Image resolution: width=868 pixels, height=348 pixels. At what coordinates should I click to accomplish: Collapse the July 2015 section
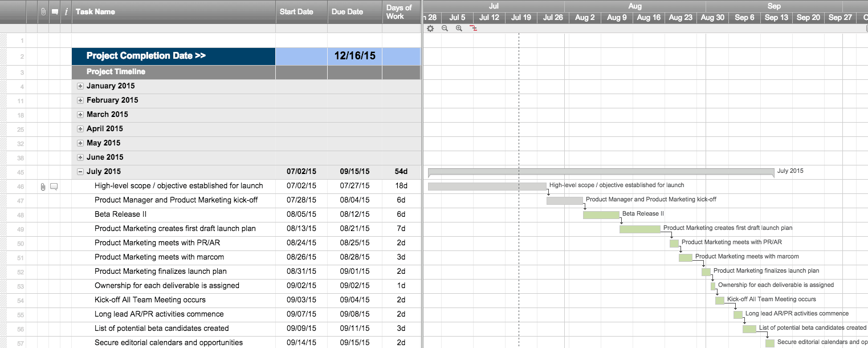coord(80,172)
